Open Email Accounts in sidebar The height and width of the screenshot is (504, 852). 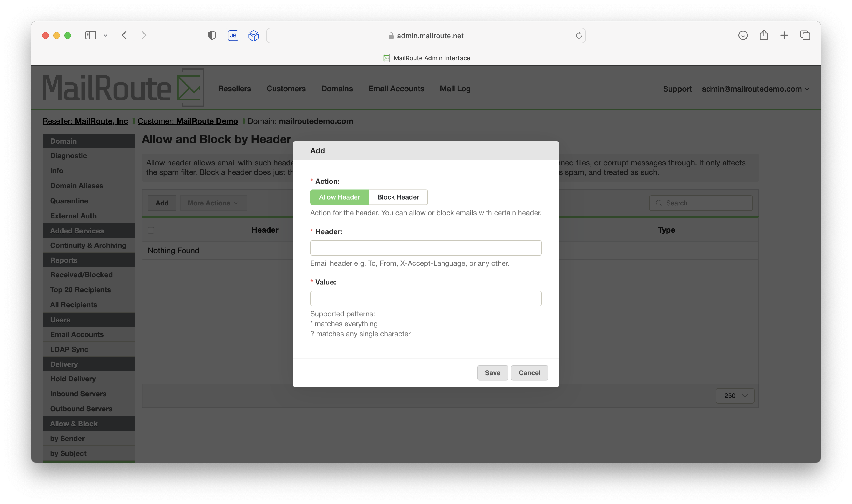(89, 334)
